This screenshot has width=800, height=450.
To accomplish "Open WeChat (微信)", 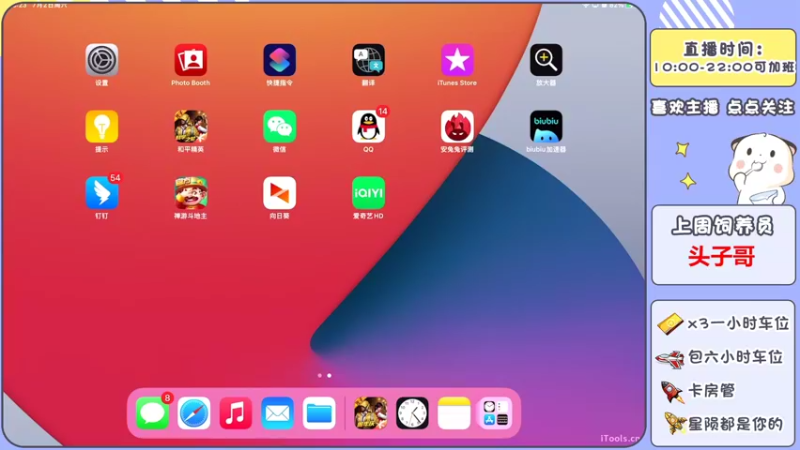I will [x=280, y=127].
